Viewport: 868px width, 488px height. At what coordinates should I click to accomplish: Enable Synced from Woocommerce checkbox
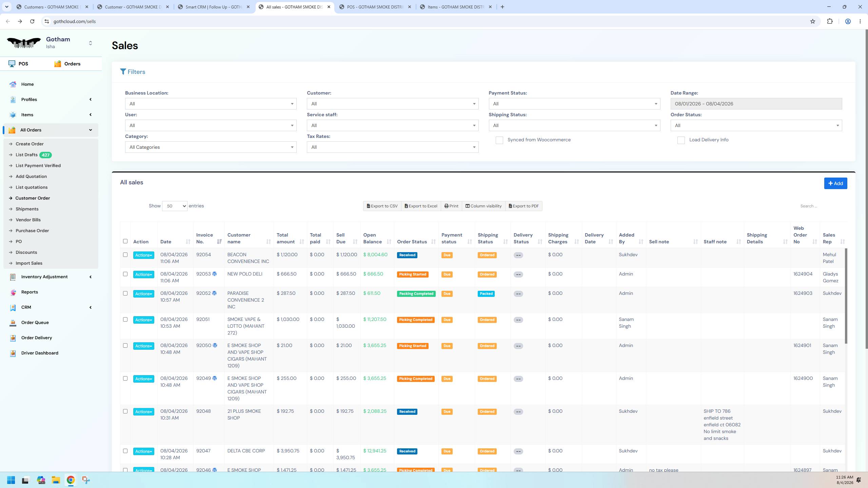pos(499,140)
